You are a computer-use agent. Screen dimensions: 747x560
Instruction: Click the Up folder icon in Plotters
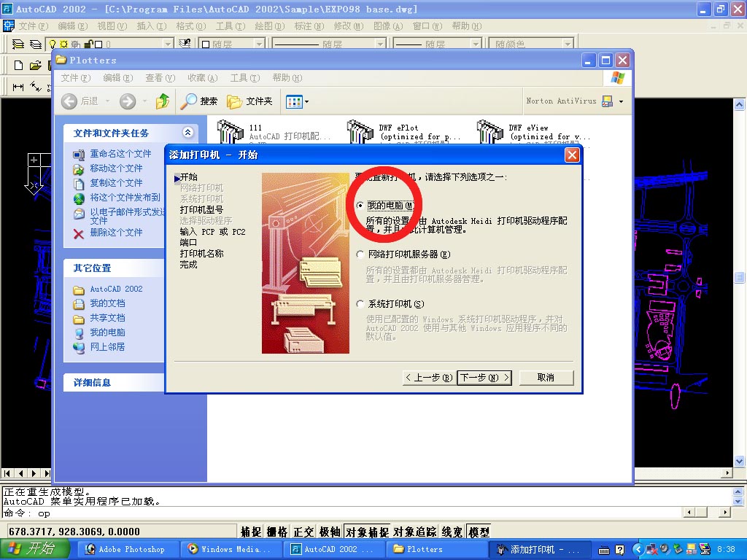[x=163, y=101]
